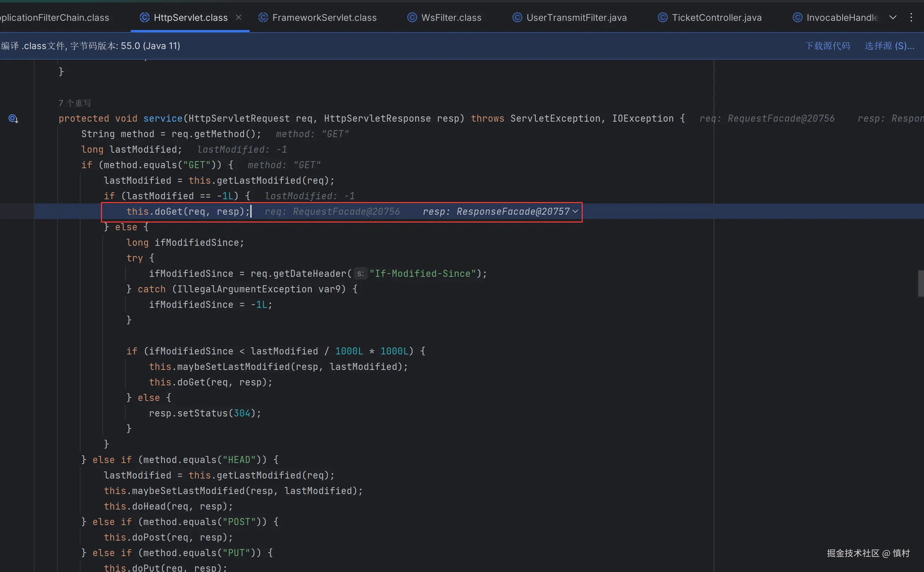
Task: Click the 选择源 (S)... choose sources link
Action: pos(889,46)
